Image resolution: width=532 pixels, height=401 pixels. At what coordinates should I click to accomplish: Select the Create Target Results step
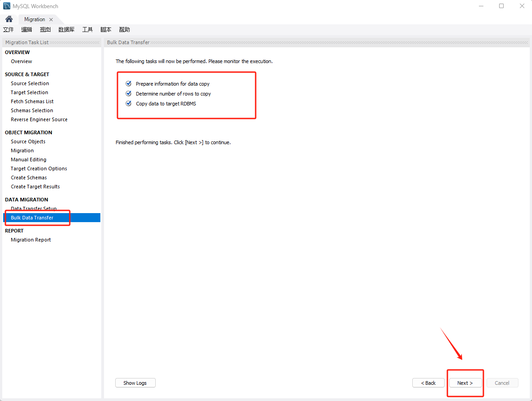35,187
